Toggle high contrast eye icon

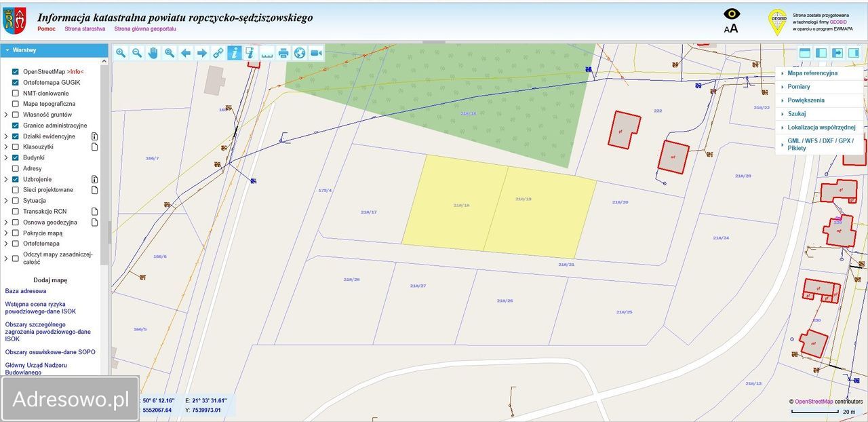point(732,14)
